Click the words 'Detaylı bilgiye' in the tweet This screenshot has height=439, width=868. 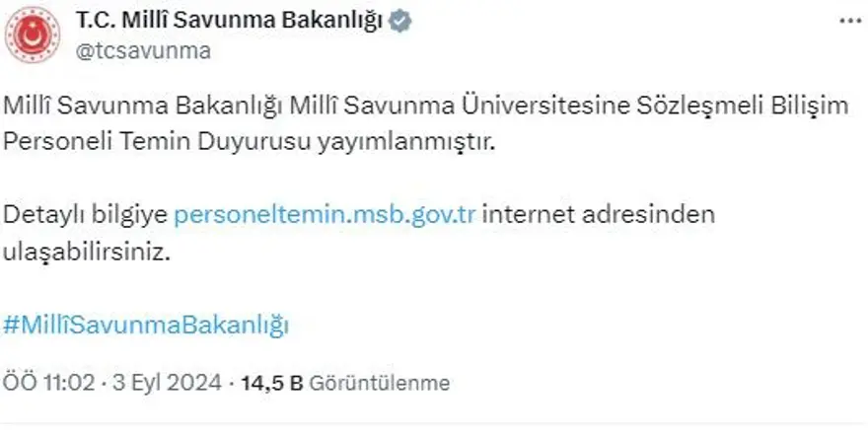85,215
